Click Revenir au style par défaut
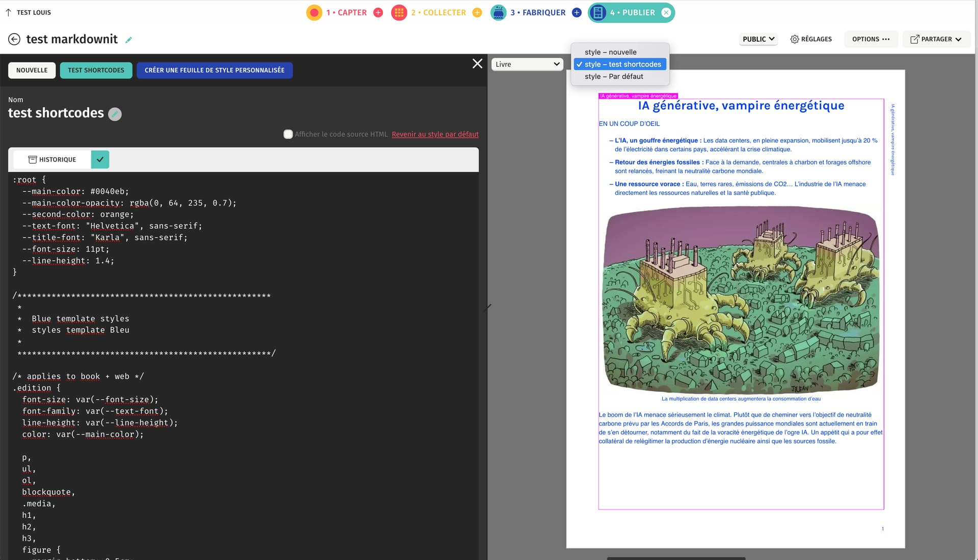Viewport: 978px width, 560px height. click(x=435, y=134)
